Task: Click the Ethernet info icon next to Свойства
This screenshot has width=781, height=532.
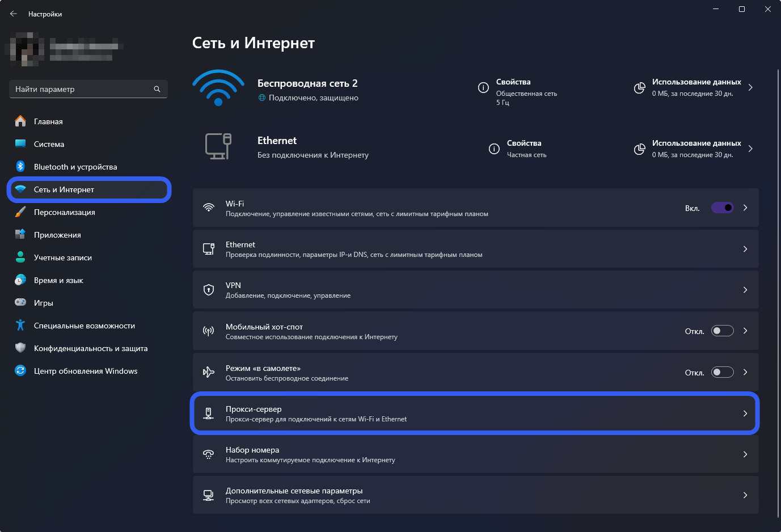Action: coord(494,149)
